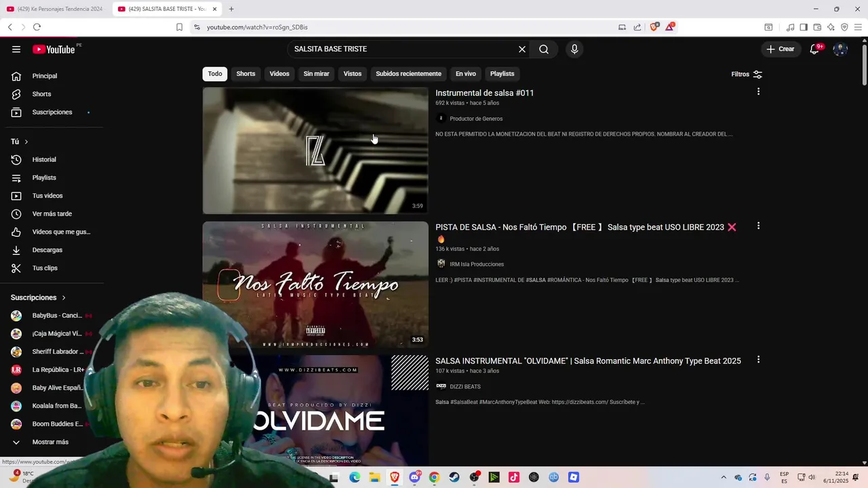868x488 pixels.
Task: Open the OLVIDAME video thumbnail
Action: tap(315, 410)
